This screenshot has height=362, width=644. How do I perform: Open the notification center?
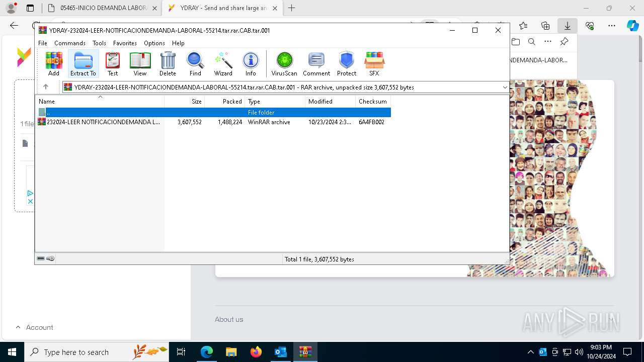point(627,352)
